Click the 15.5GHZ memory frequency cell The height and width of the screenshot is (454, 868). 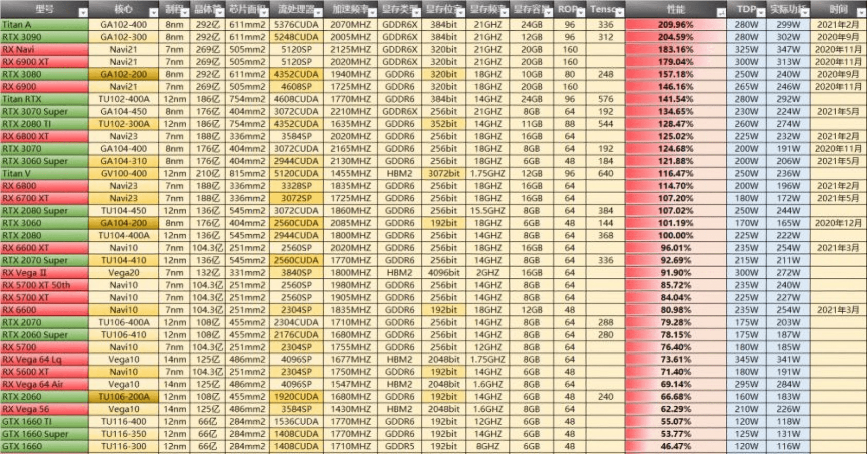488,211
